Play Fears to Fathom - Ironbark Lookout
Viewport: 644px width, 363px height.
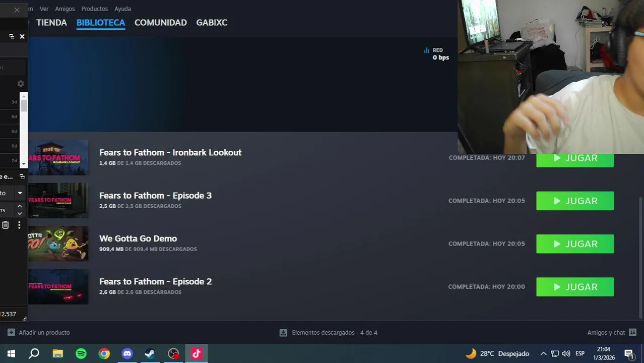tap(575, 160)
